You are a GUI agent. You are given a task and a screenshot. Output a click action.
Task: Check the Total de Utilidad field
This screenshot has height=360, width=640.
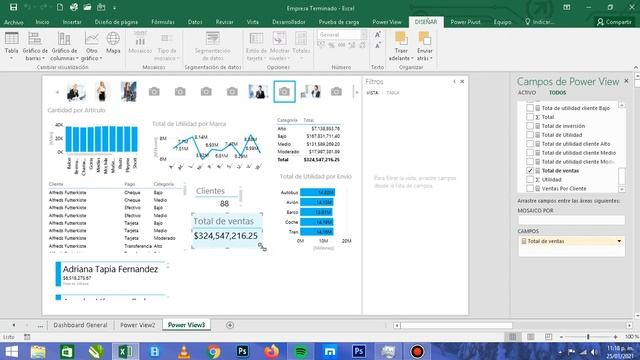click(530, 135)
